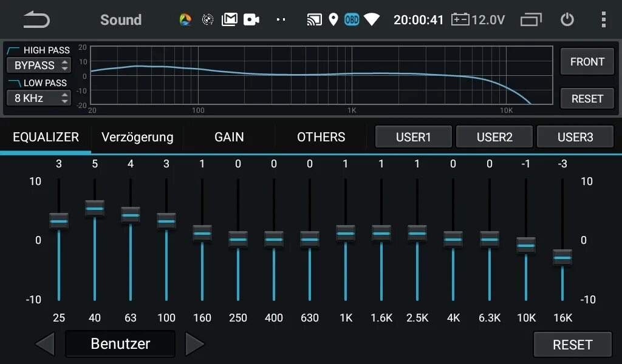Image resolution: width=622 pixels, height=364 pixels.
Task: Click the 4K slider handle
Action: (453, 239)
